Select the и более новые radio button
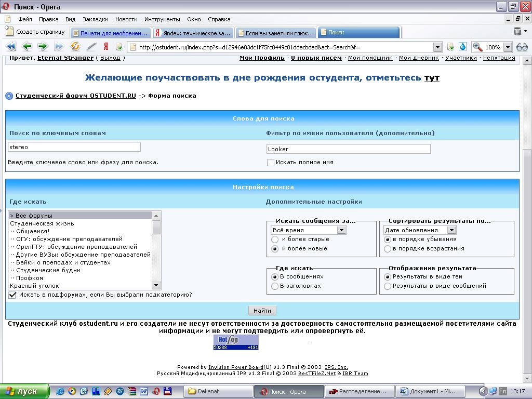The height and width of the screenshot is (399, 532). [x=275, y=249]
